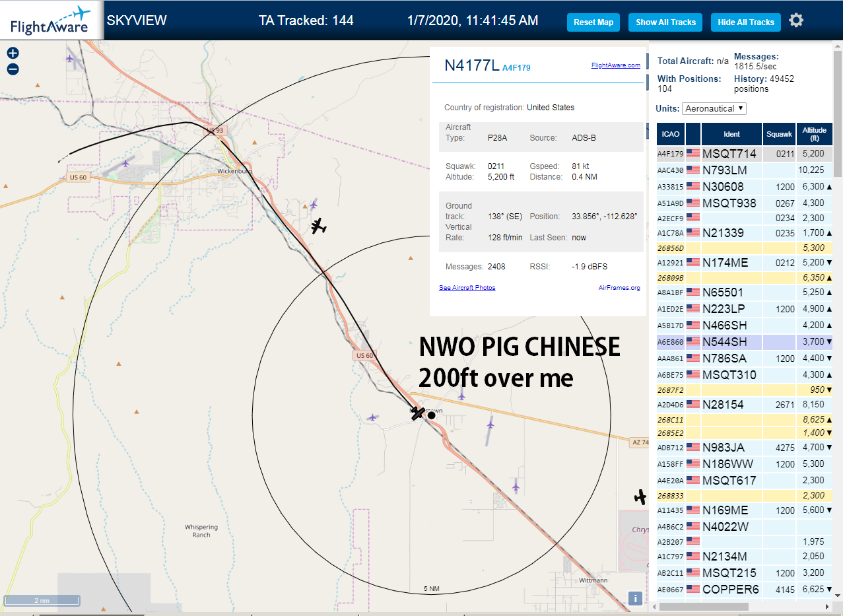Select the N21339 aircraft row
This screenshot has height=616, width=843.
tap(745, 232)
